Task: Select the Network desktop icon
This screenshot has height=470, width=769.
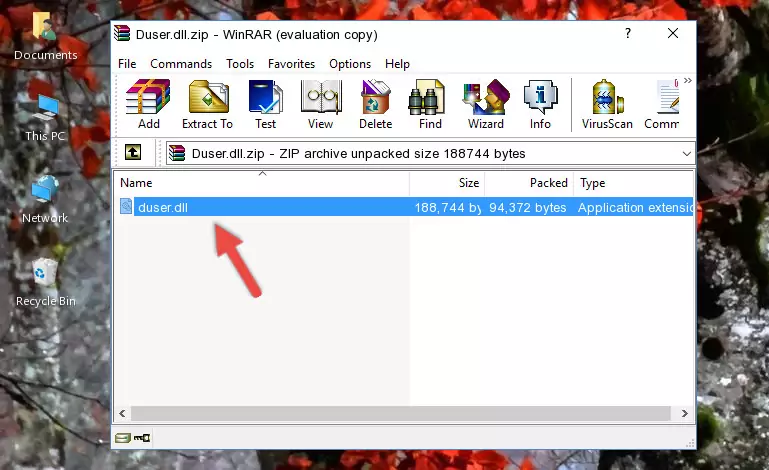Action: coord(45,200)
